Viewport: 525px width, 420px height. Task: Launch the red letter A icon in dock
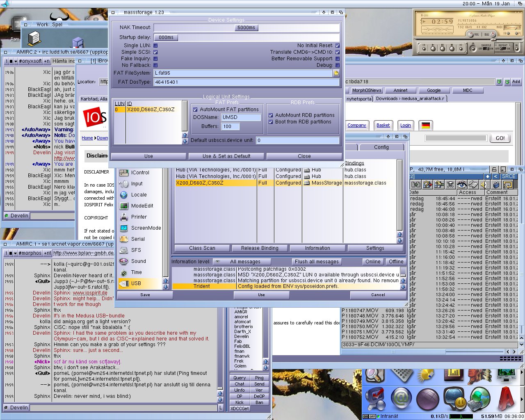coord(506,399)
